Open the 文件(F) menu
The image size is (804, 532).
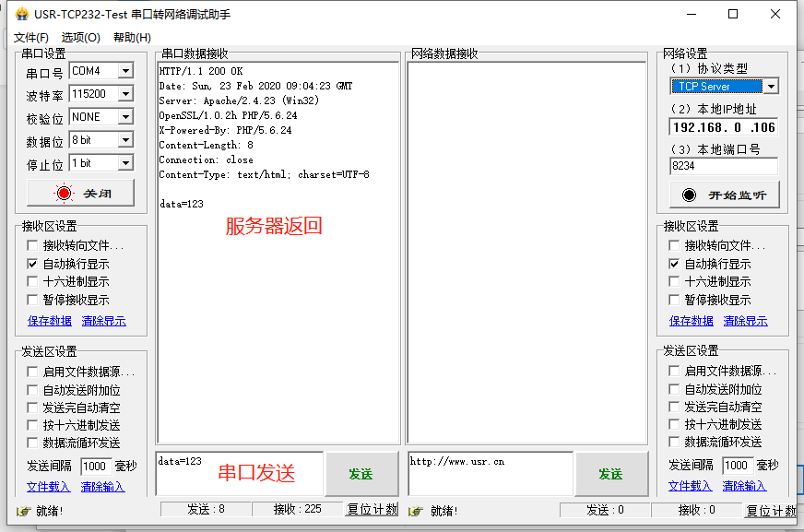(31, 38)
